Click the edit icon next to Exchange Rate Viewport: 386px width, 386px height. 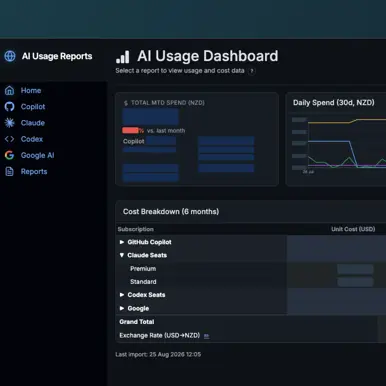(x=207, y=336)
